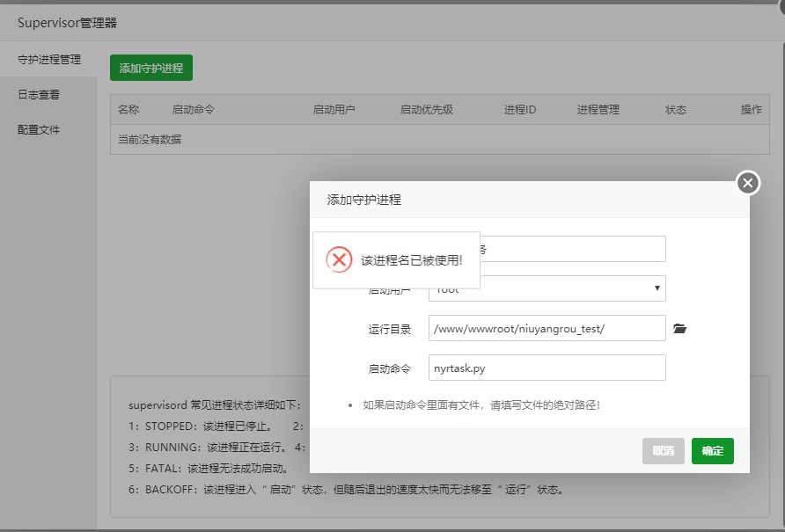Focus the 启动命令 input containing nyrtask.py
The width and height of the screenshot is (785, 532).
pyautogui.click(x=547, y=368)
